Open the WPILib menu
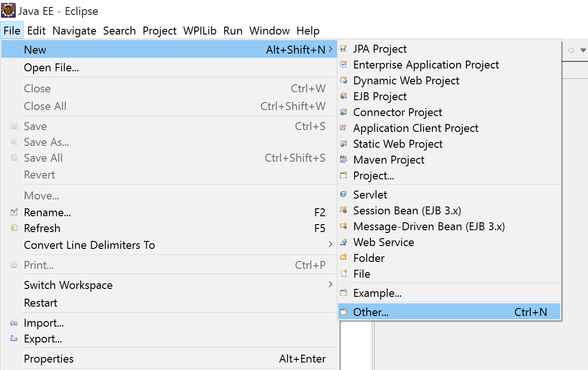588x370 pixels. (x=199, y=30)
